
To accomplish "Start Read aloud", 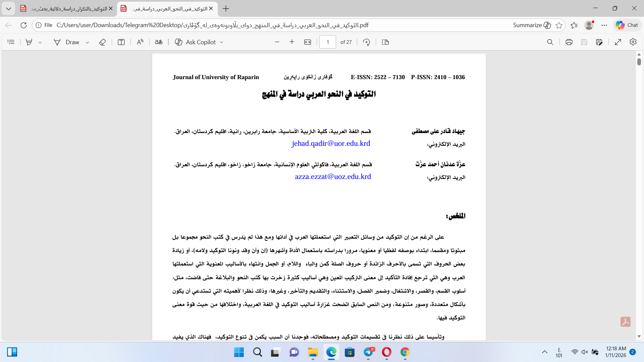I will (x=140, y=42).
